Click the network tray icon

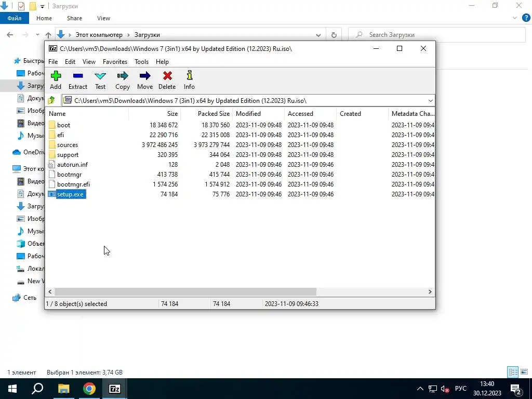(x=433, y=389)
